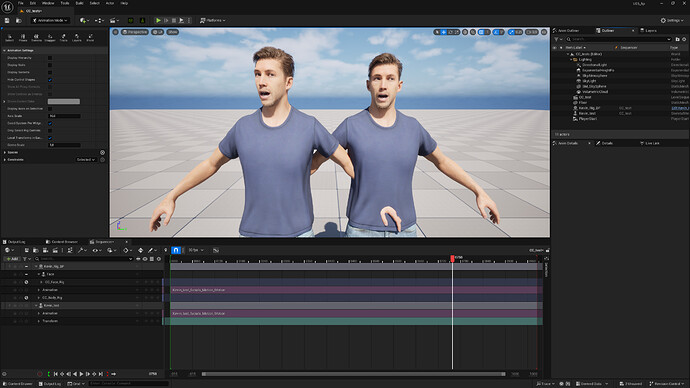This screenshot has width=690, height=388.
Task: Open the Snapper tool in the animation toolbar
Action: coord(50,37)
